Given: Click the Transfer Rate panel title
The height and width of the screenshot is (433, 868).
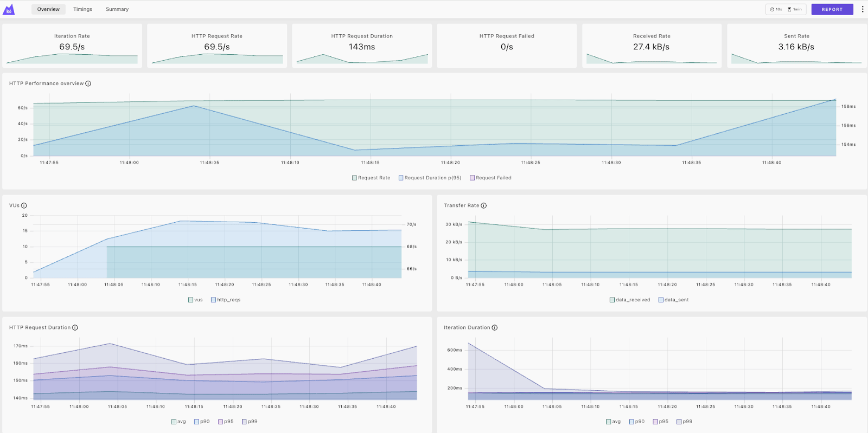Looking at the screenshot, I should point(462,205).
